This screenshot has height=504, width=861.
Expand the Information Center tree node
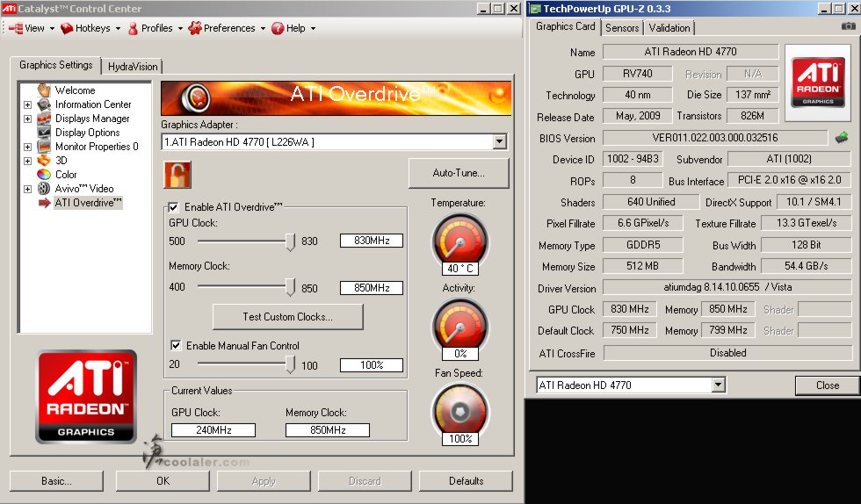[x=27, y=104]
